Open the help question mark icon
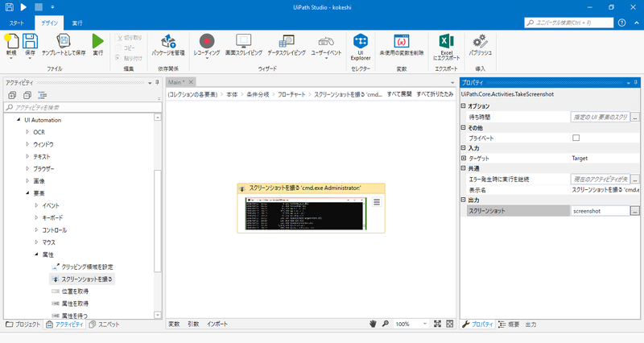Image resolution: width=644 pixels, height=343 pixels. [x=621, y=23]
